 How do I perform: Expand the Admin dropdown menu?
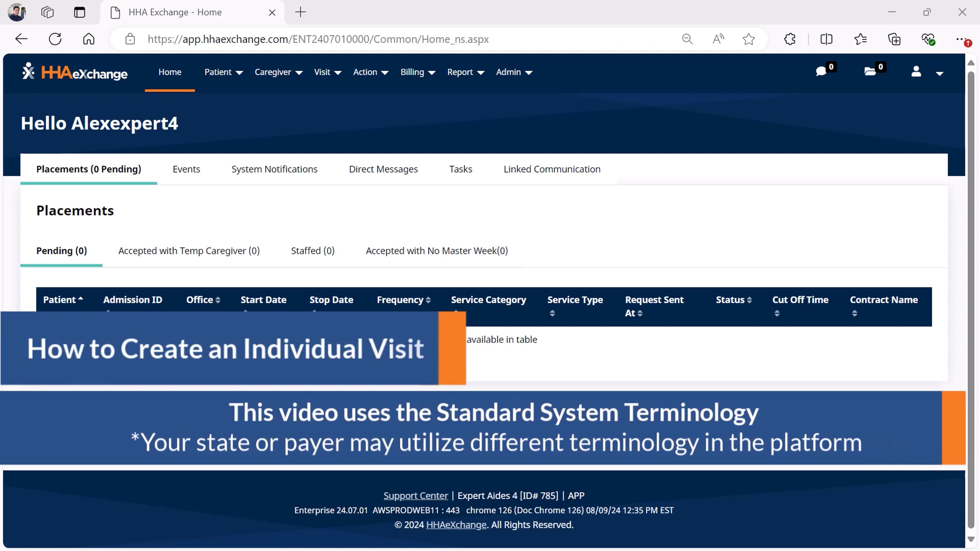[514, 72]
